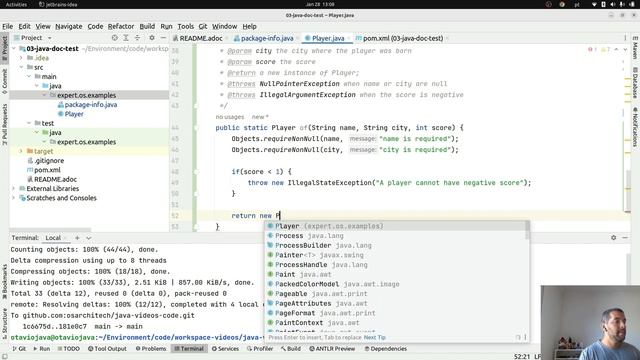Add a new terminal session
The image size is (640, 360).
pyautogui.click(x=77, y=238)
